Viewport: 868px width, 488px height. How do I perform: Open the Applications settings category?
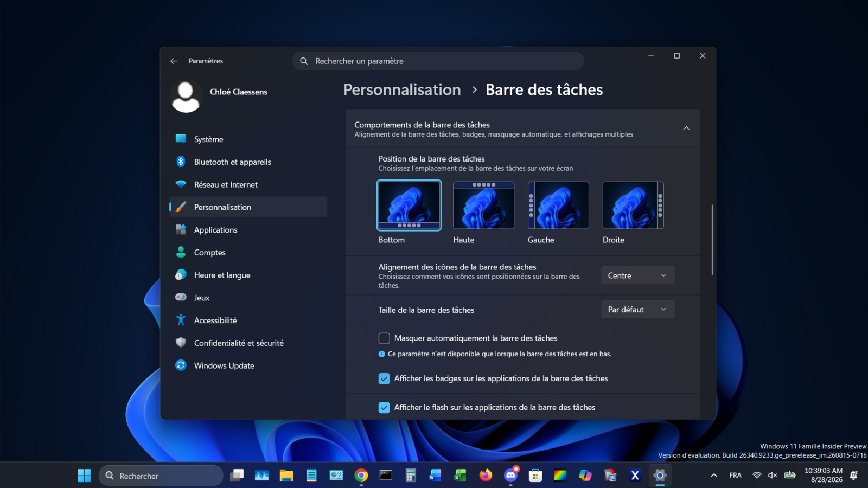pos(248,230)
